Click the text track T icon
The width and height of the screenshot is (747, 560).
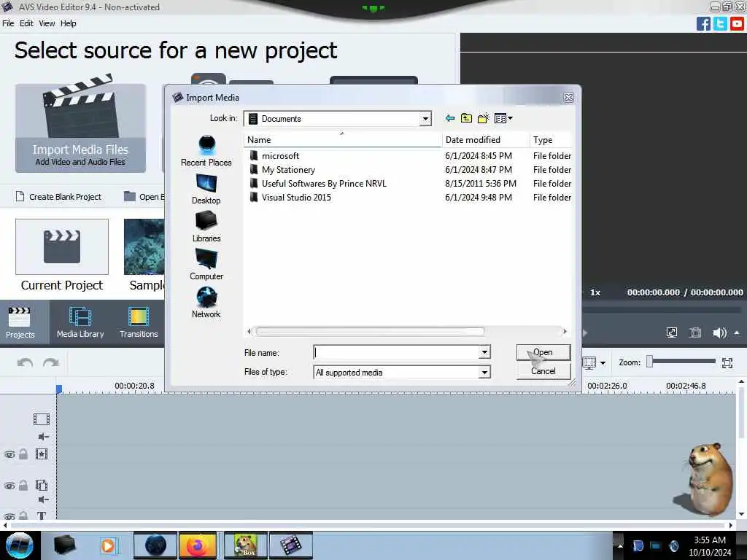click(x=42, y=516)
